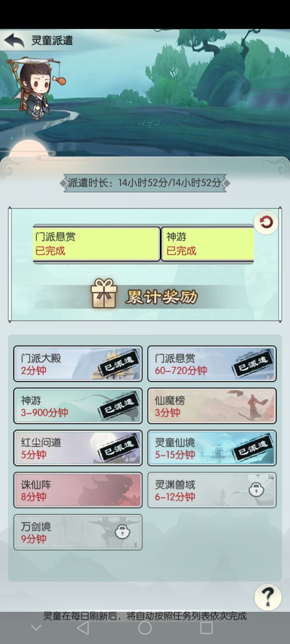Tap the lock icon on 灵渊兽域
Viewport: 290px width, 644px height.
(x=256, y=490)
